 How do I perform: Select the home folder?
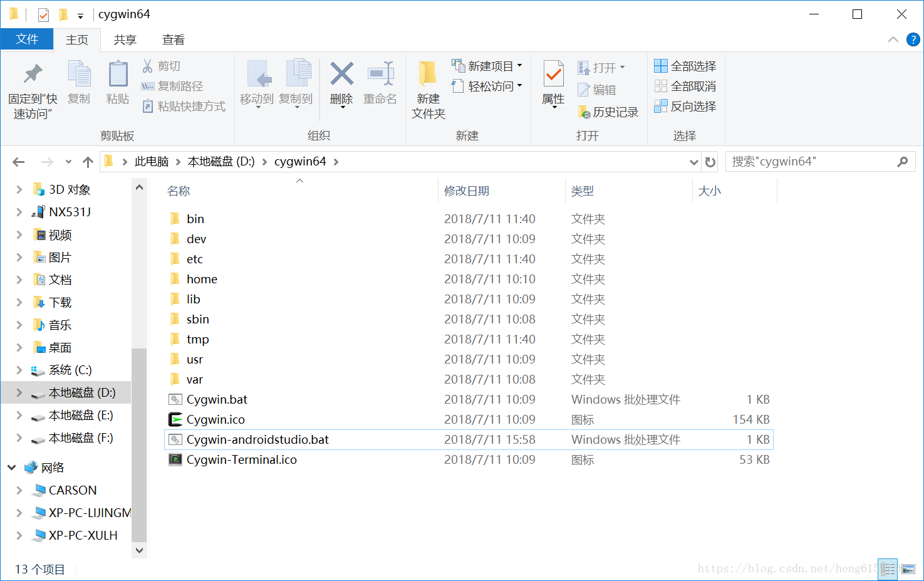pyautogui.click(x=202, y=279)
